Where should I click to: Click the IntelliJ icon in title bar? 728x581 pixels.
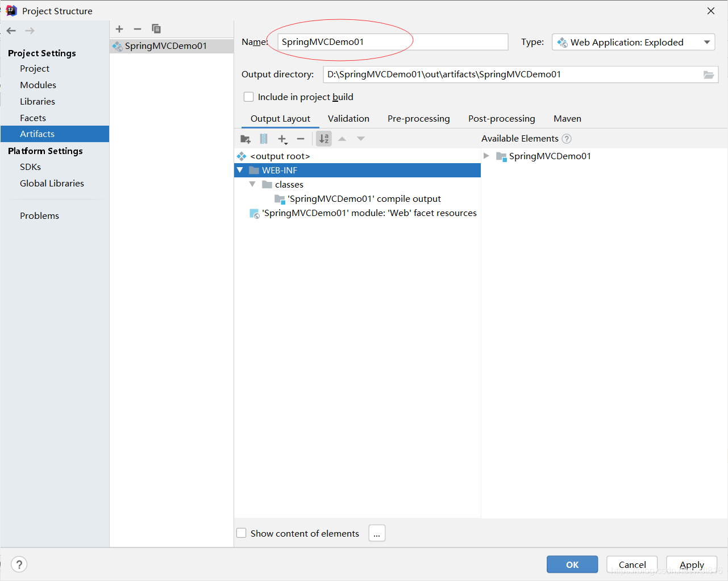(x=11, y=11)
